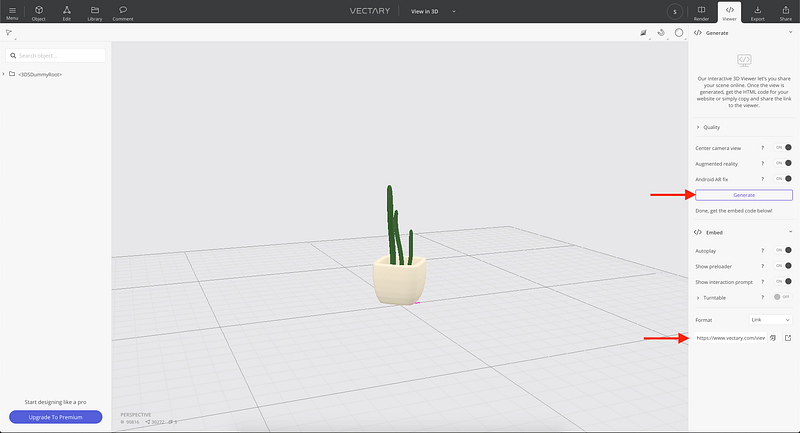The width and height of the screenshot is (800, 433).
Task: Expand the 3DSDummyRoot tree arrow
Action: 4,74
